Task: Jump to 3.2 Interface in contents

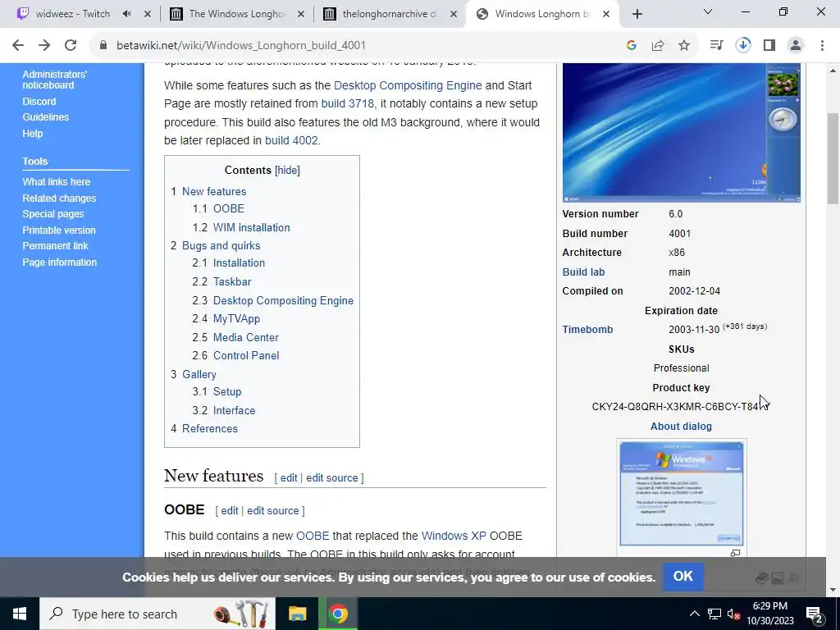Action: (x=224, y=410)
